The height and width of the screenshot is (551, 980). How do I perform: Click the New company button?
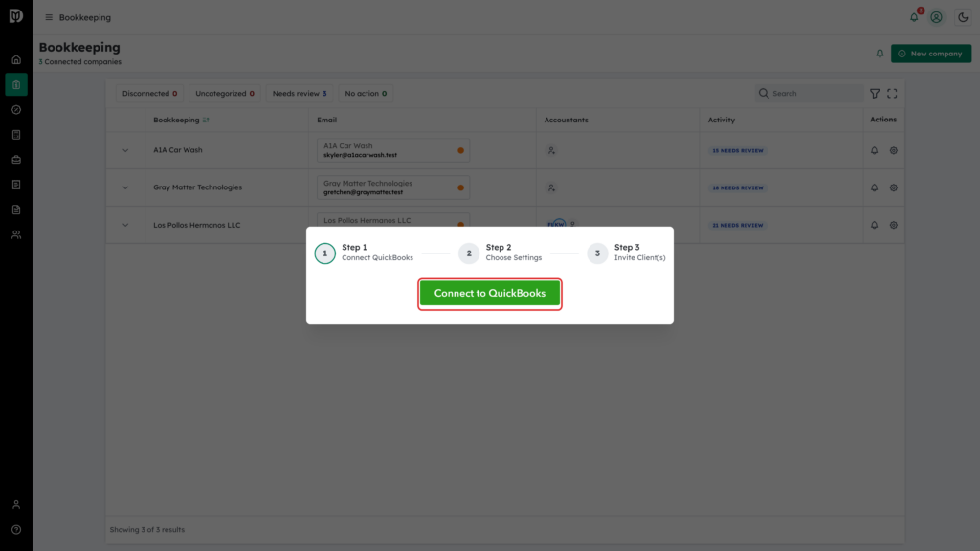(x=930, y=54)
